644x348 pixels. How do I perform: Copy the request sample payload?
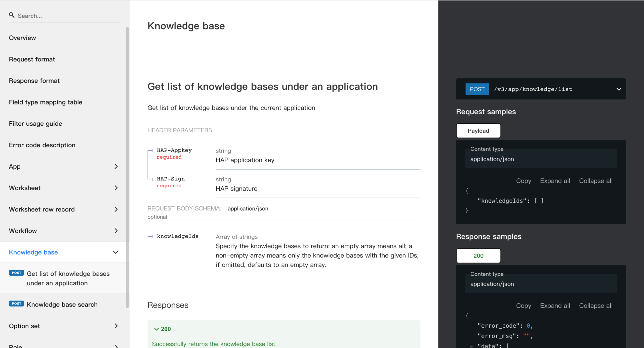pos(524,181)
